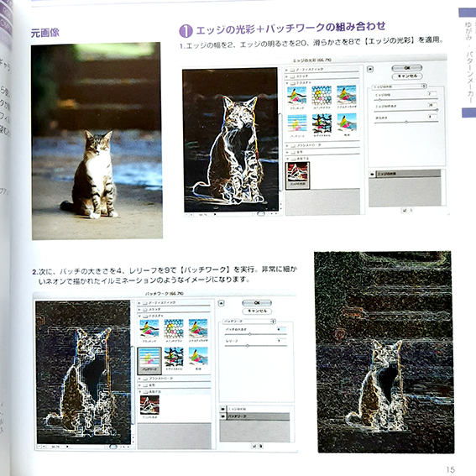Select Craquelure thumbnail in Patchwork dialog
The height and width of the screenshot is (476, 476).
[149, 329]
